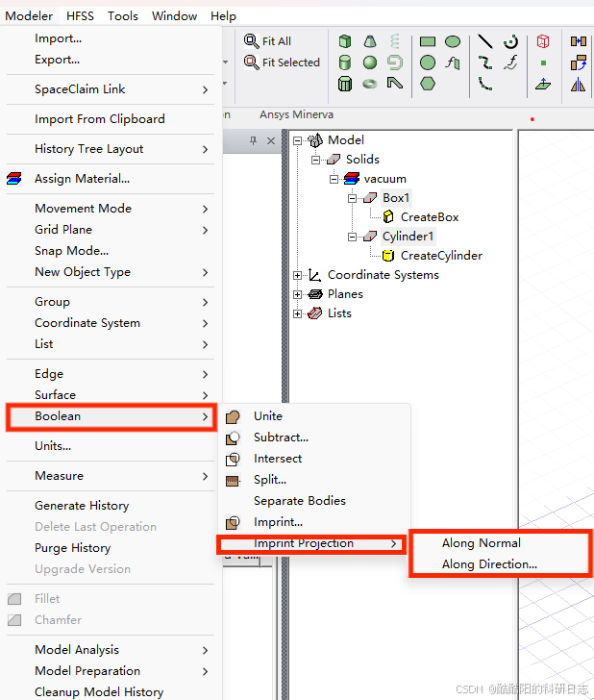The width and height of the screenshot is (594, 700).
Task: Expand the Imprint Projection submenu
Action: 311,543
